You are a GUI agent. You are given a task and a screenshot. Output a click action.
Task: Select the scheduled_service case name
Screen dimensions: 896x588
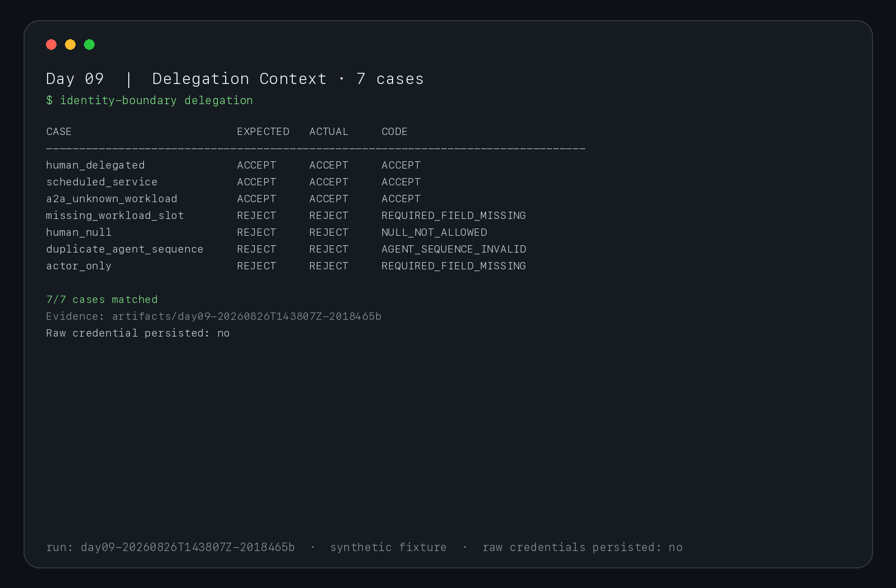(x=102, y=182)
